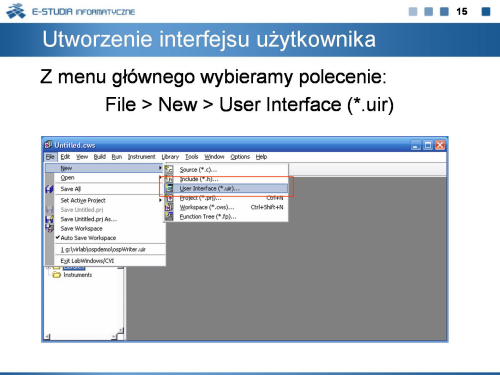Click the Project (*.prj) icon in submenu

point(169,198)
